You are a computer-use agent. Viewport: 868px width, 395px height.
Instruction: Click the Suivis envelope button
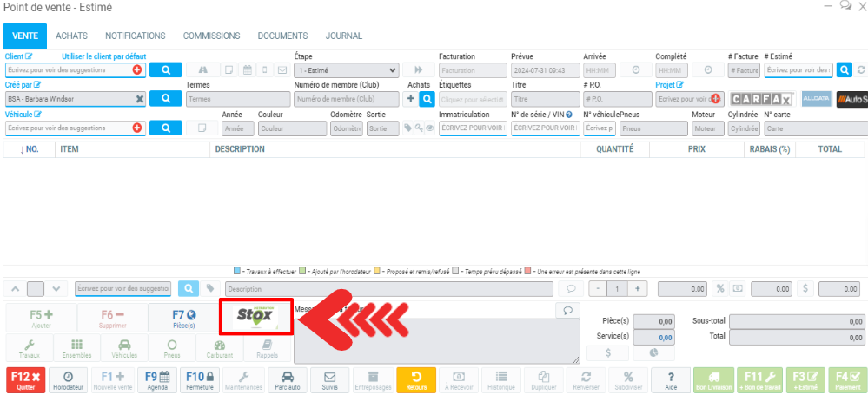click(329, 380)
